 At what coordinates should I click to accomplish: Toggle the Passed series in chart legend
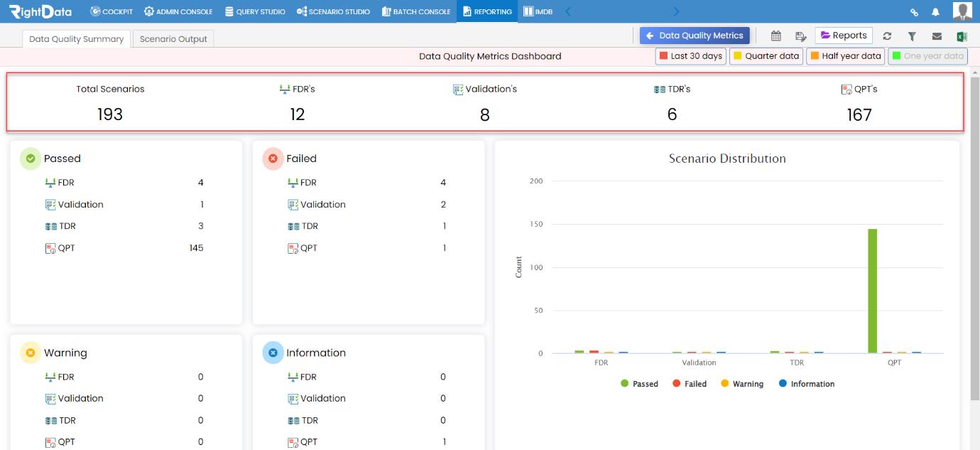639,384
